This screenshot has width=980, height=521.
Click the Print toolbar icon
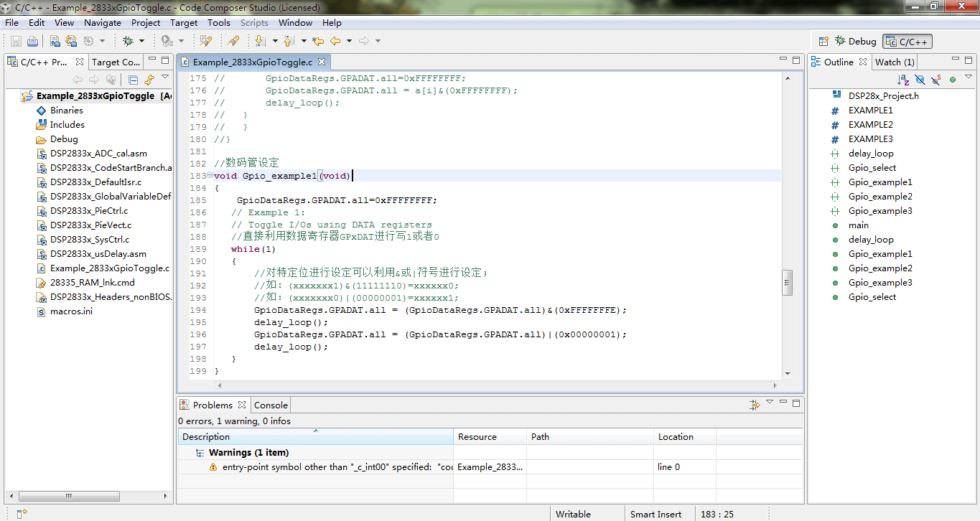[33, 41]
